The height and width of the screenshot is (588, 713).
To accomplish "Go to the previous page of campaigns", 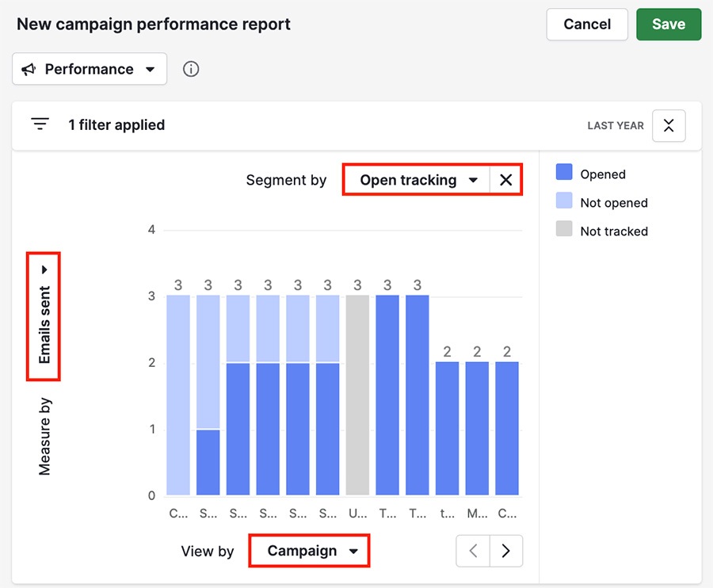I will pyautogui.click(x=472, y=551).
